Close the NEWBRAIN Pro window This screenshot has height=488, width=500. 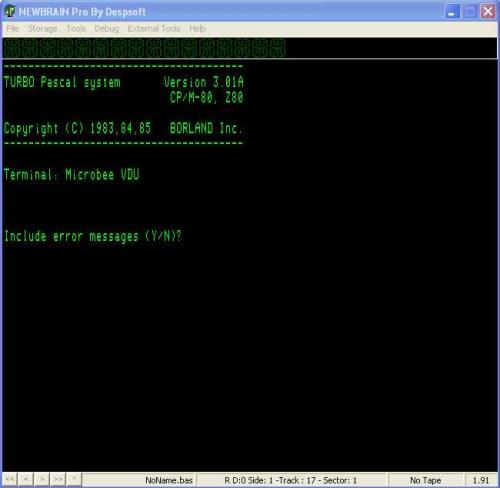point(488,12)
